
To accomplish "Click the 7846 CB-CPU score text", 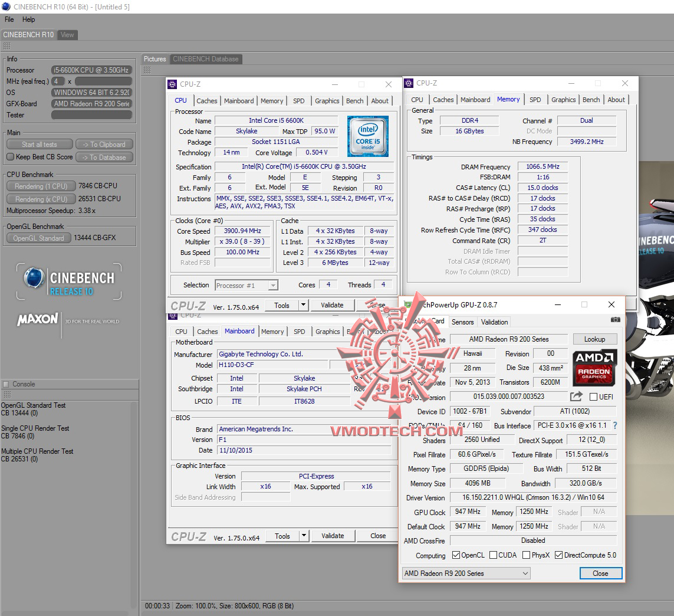I will pyautogui.click(x=97, y=186).
